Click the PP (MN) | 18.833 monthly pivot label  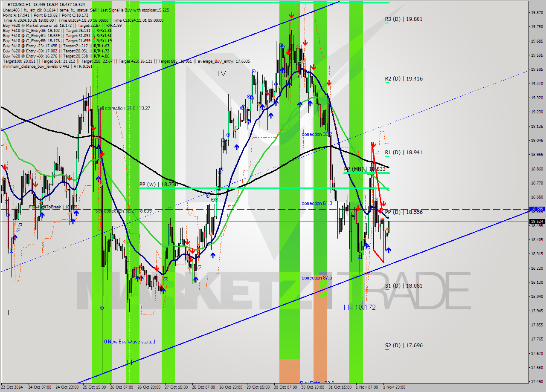(x=365, y=169)
